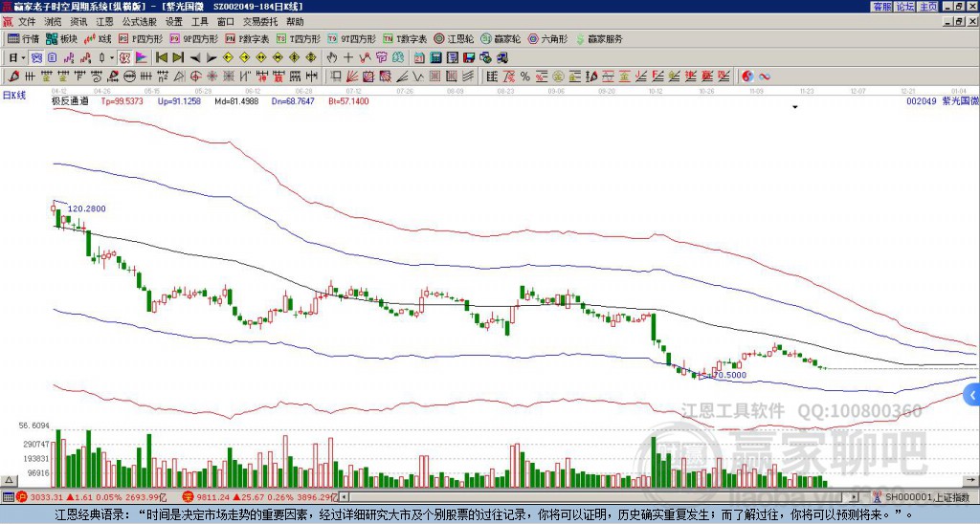The width and height of the screenshot is (980, 524).
Task: Click the yin-yang taiji icon
Action: click(x=747, y=76)
